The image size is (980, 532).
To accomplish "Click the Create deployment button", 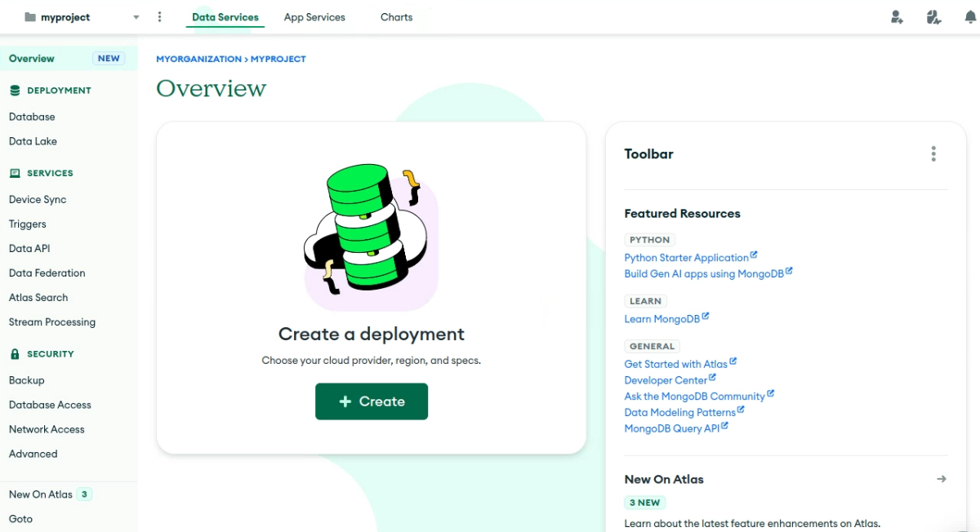I will click(372, 401).
